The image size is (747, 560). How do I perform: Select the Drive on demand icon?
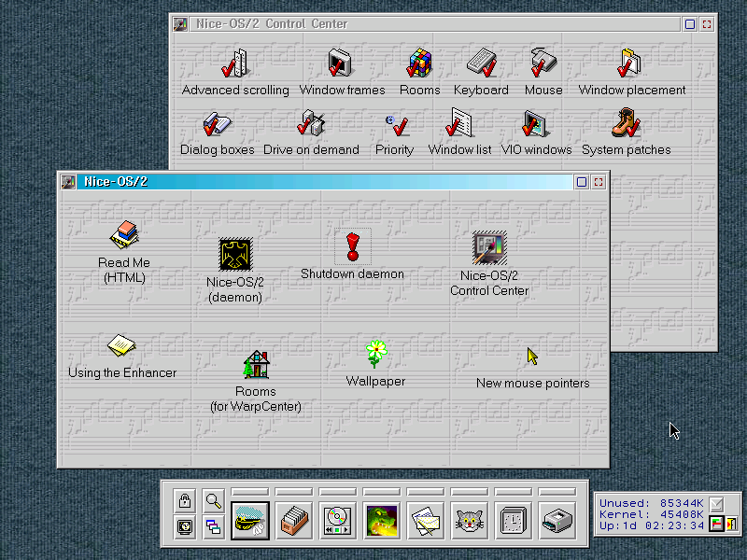(311, 122)
